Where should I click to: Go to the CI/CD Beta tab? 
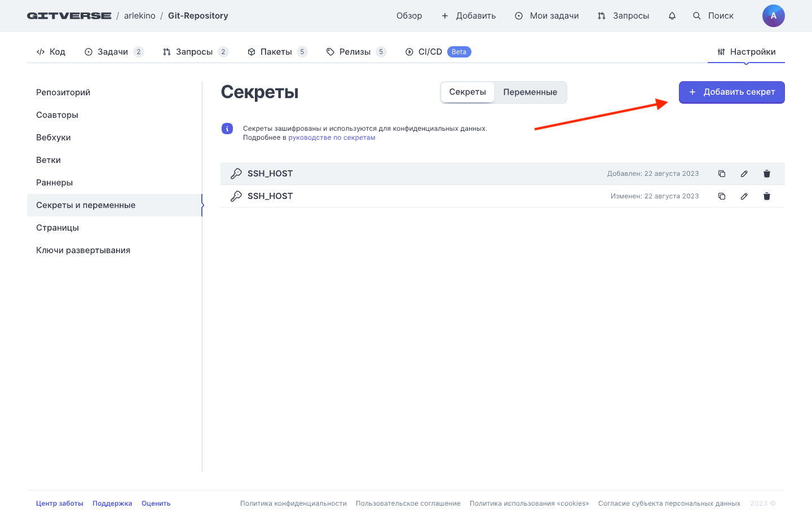(x=438, y=52)
